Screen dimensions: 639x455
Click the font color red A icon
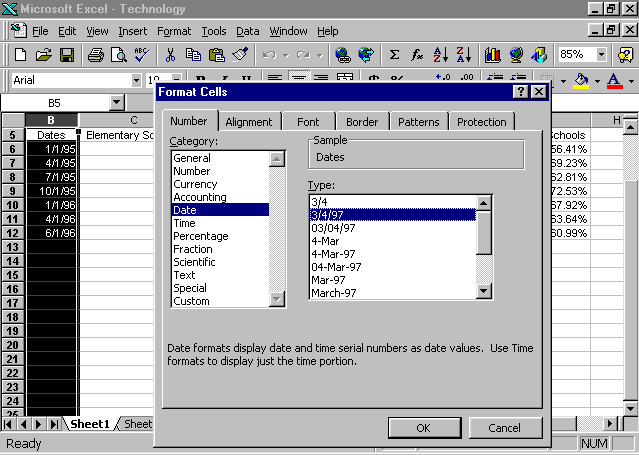[613, 80]
